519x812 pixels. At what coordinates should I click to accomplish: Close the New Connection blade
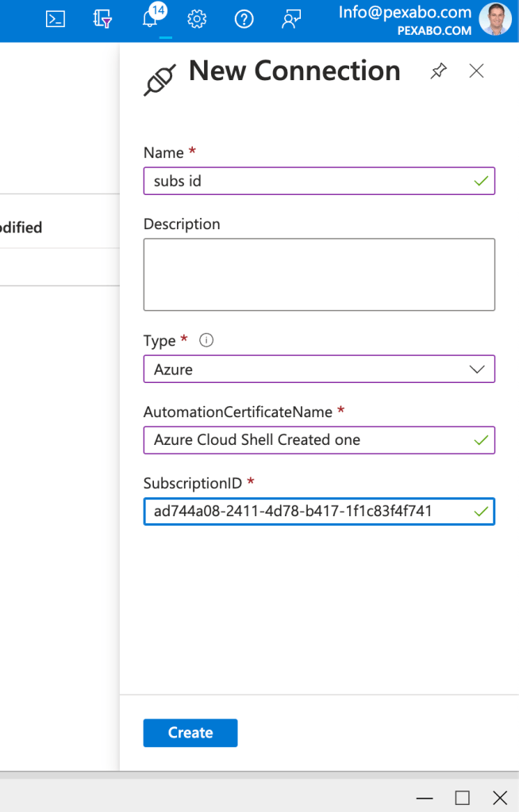pos(476,71)
